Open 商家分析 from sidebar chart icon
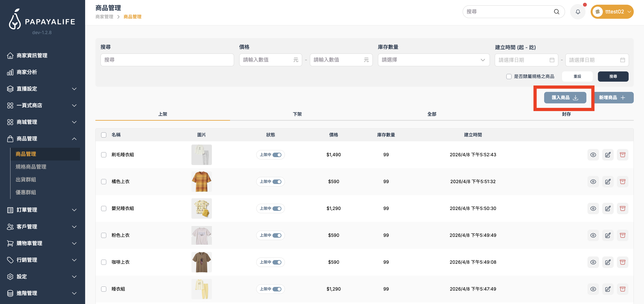 [x=10, y=72]
